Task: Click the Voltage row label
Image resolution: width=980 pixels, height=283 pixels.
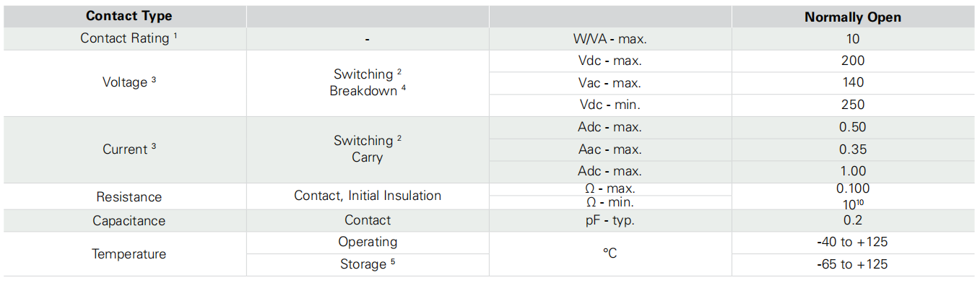Action: click(x=129, y=82)
